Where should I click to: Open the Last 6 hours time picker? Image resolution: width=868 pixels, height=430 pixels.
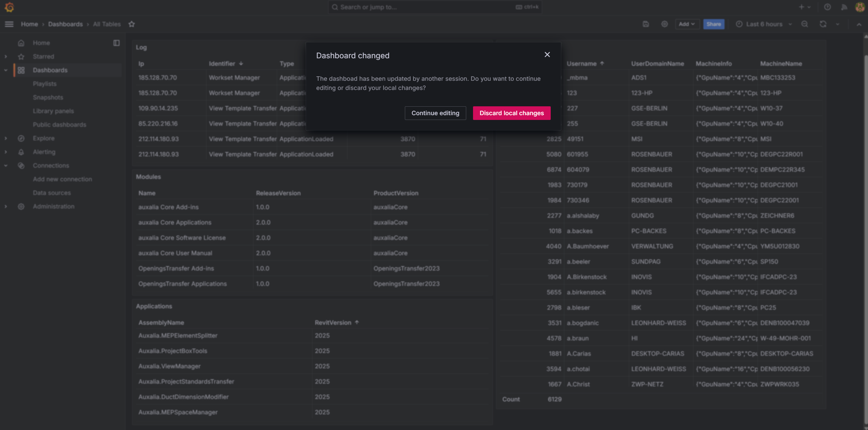pos(763,24)
